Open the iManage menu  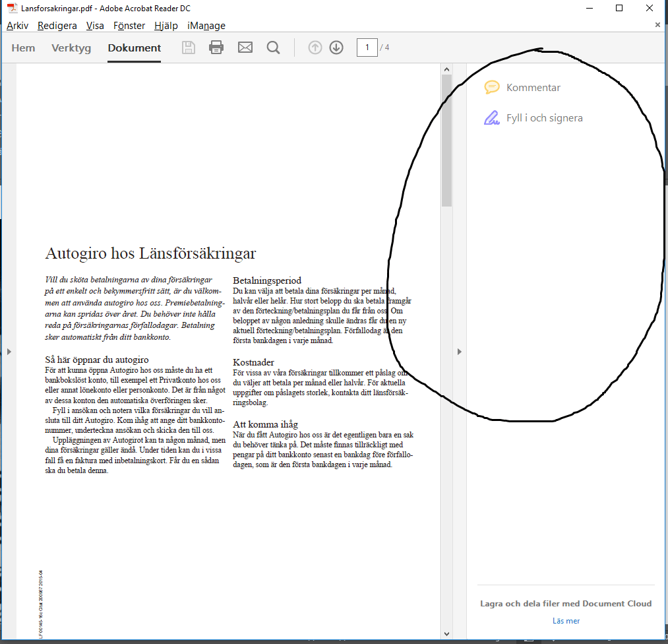(205, 25)
